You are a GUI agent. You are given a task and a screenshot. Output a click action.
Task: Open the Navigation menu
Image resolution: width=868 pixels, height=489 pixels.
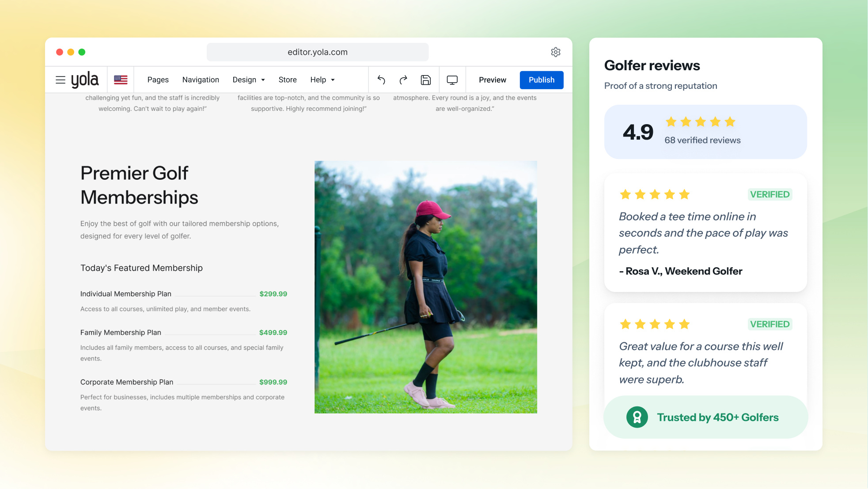click(x=201, y=80)
